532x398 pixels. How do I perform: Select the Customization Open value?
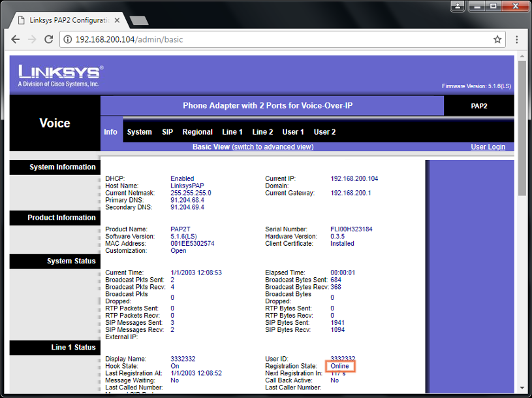pos(178,250)
